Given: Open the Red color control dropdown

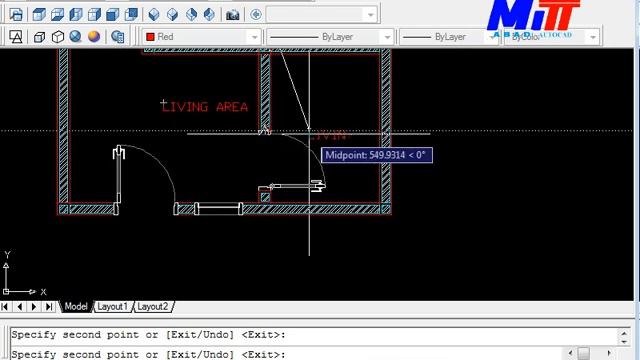Looking at the screenshot, I should pos(254,37).
